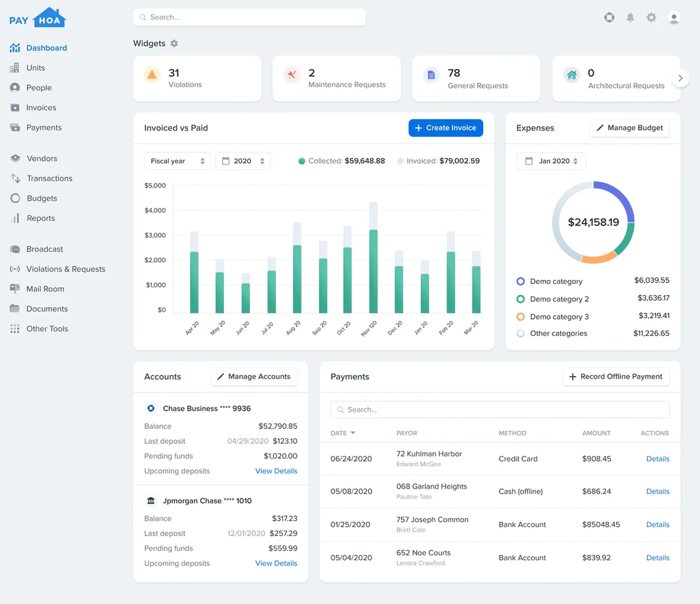
Task: Open the People section
Action: click(x=39, y=87)
